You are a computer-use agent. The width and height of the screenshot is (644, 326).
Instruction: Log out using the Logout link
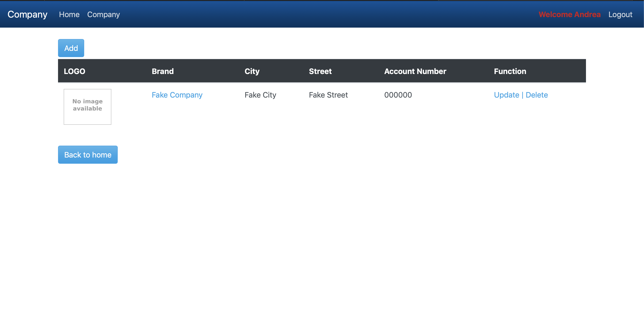point(620,15)
